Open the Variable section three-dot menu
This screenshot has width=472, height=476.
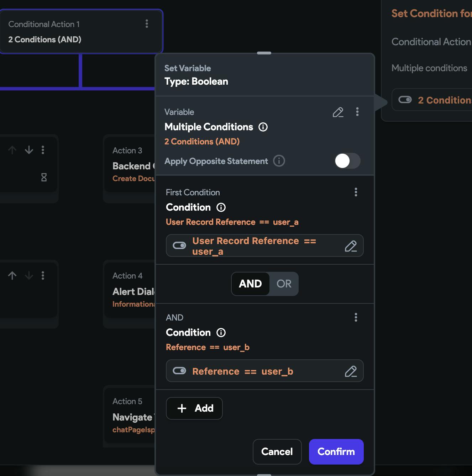pos(357,112)
